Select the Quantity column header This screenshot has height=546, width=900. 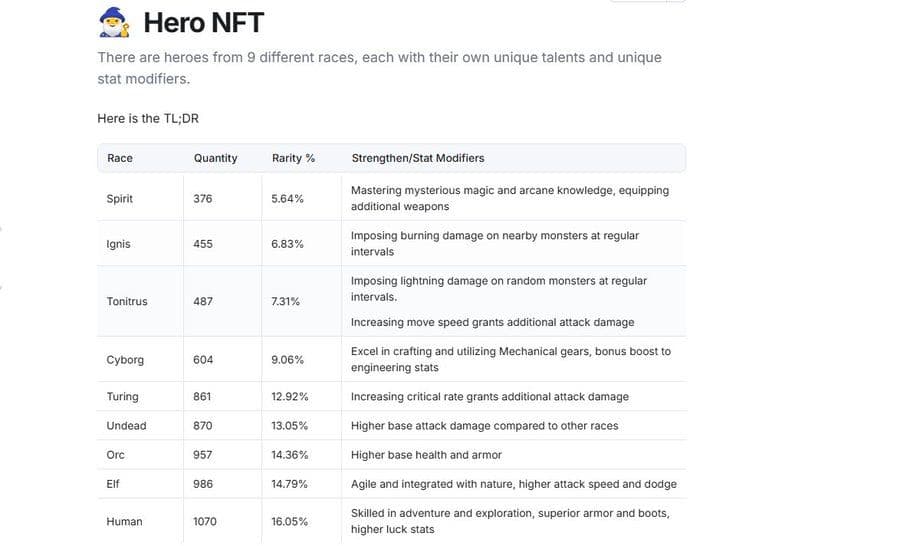(215, 158)
